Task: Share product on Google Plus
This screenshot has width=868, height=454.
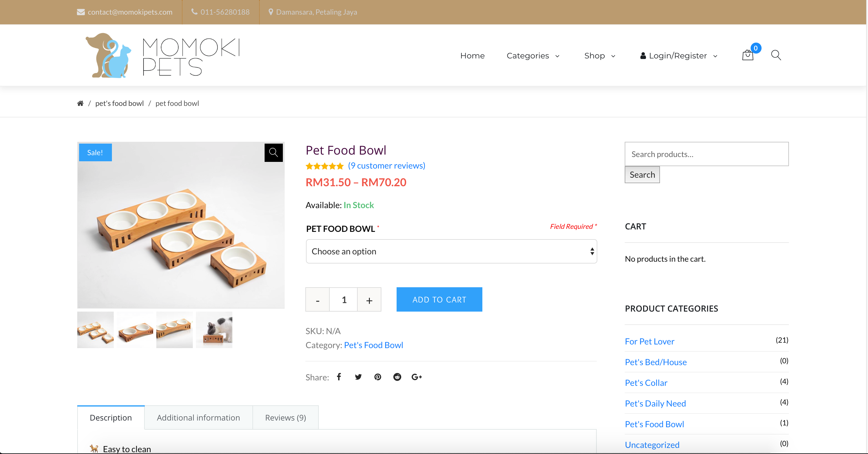Action: pos(416,377)
